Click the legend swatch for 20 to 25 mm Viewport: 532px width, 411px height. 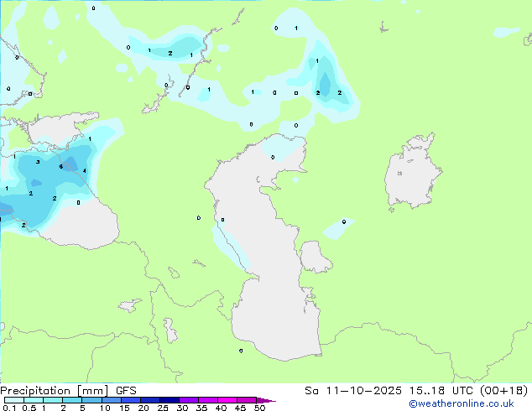click(x=150, y=400)
